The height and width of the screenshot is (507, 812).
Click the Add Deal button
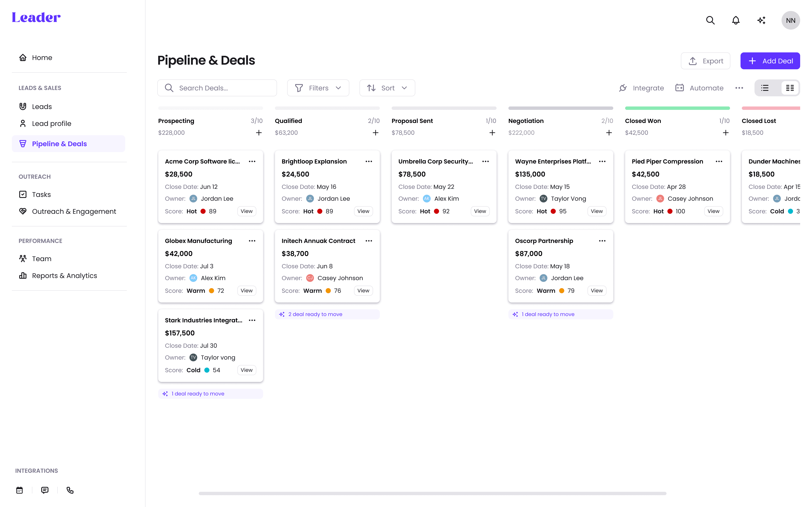770,61
